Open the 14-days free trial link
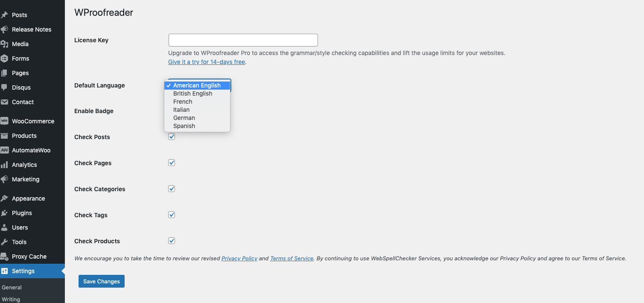Screen dimensions: 644x303 point(207,62)
